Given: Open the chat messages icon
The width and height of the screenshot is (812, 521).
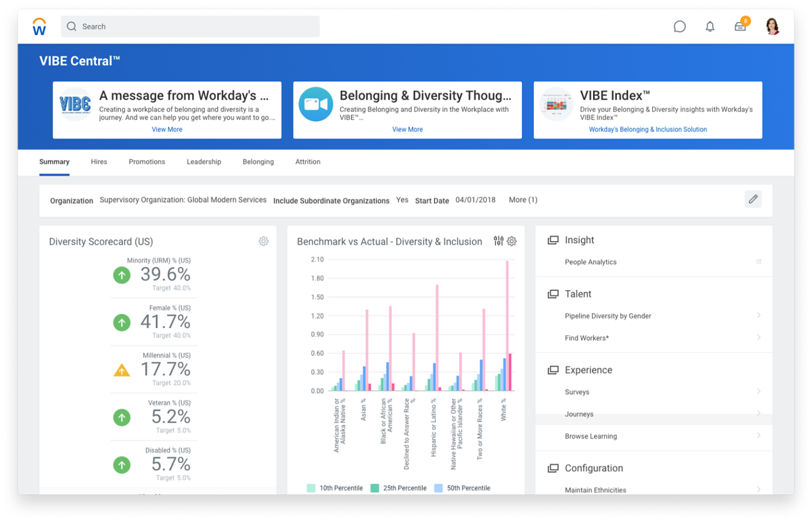Looking at the screenshot, I should tap(679, 27).
